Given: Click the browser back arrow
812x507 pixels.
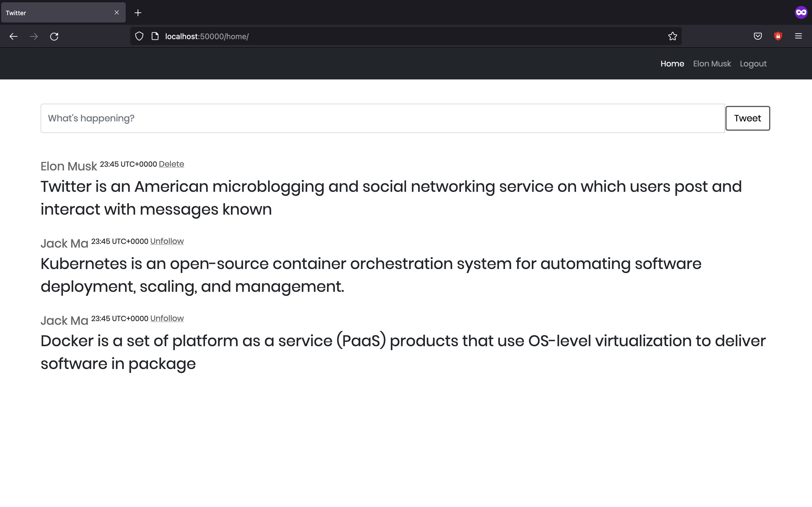Looking at the screenshot, I should (14, 36).
